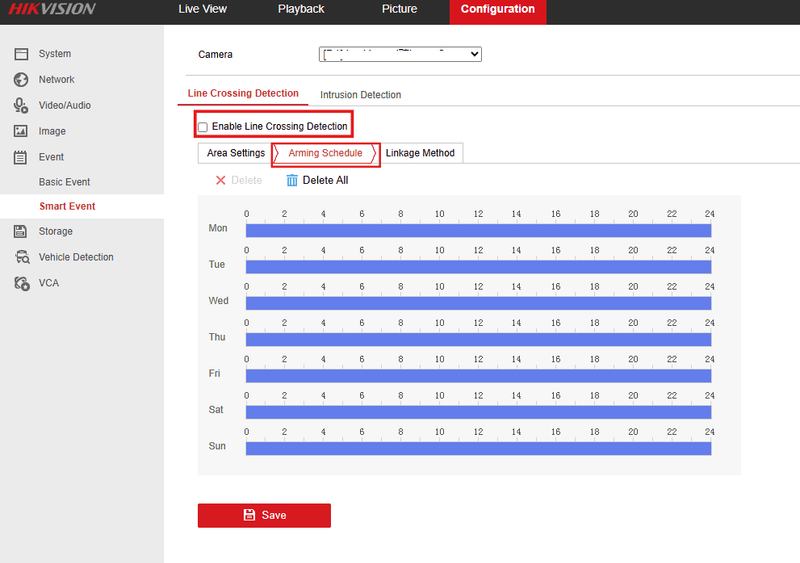800x563 pixels.
Task: Click the Thursday schedule bar
Action: (x=479, y=339)
